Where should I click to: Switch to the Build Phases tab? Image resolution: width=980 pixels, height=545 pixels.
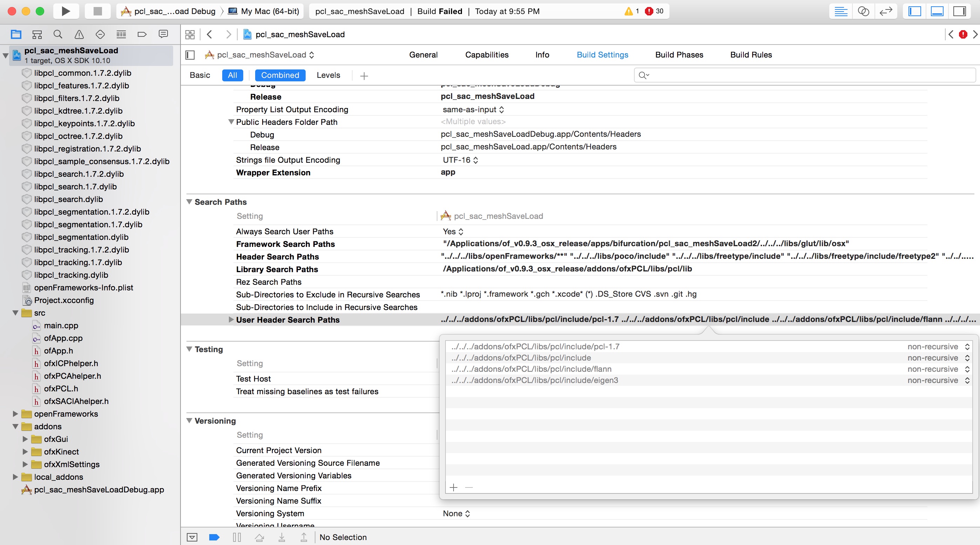click(x=679, y=55)
